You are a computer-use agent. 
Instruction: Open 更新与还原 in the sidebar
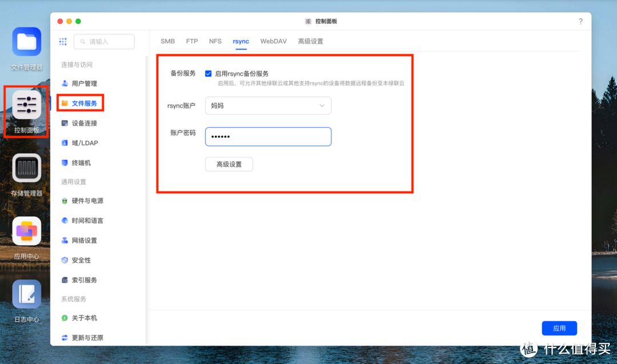[89, 338]
